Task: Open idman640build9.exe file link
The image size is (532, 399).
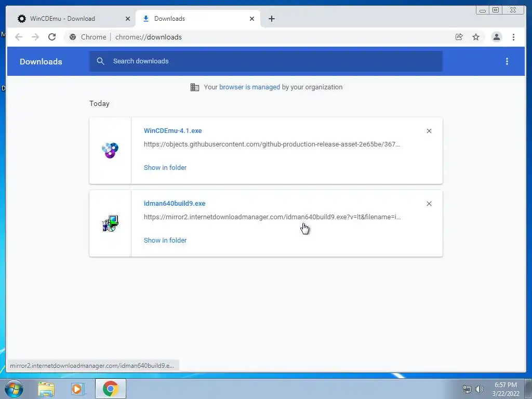Action: (175, 204)
